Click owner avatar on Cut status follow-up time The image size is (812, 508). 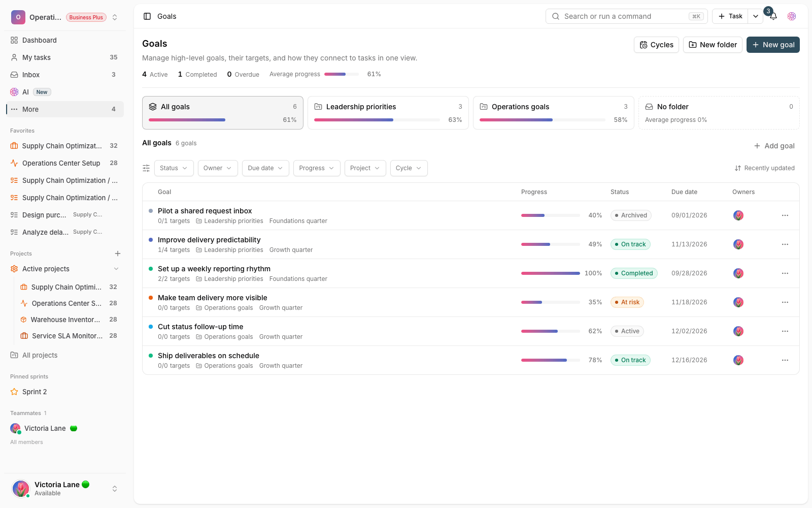(738, 331)
